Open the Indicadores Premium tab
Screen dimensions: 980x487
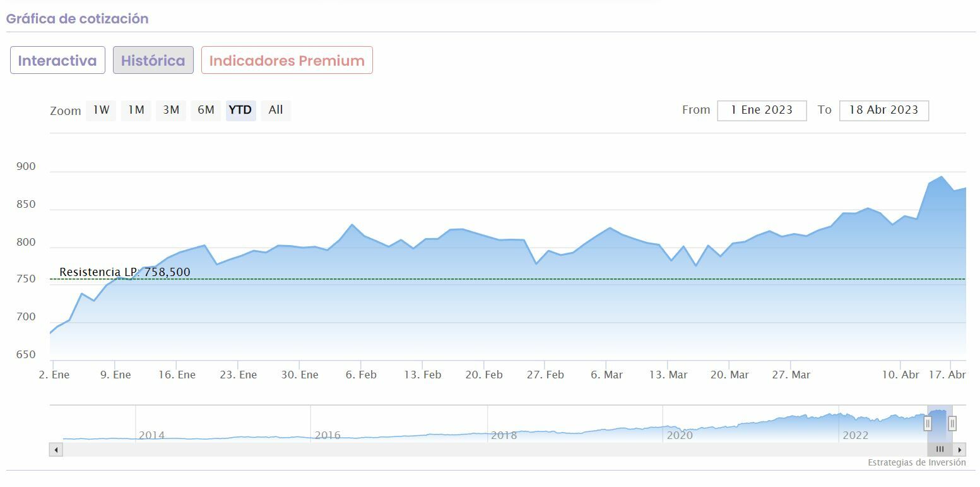coord(287,61)
